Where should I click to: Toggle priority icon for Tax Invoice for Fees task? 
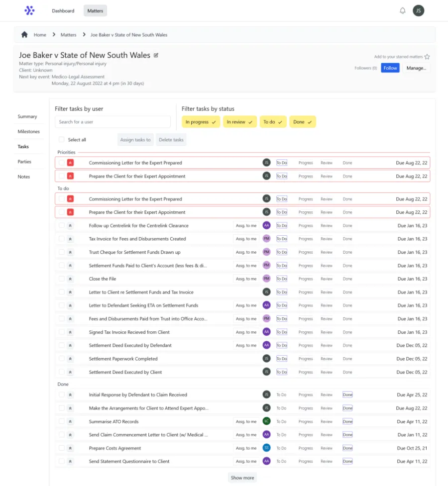(70, 239)
